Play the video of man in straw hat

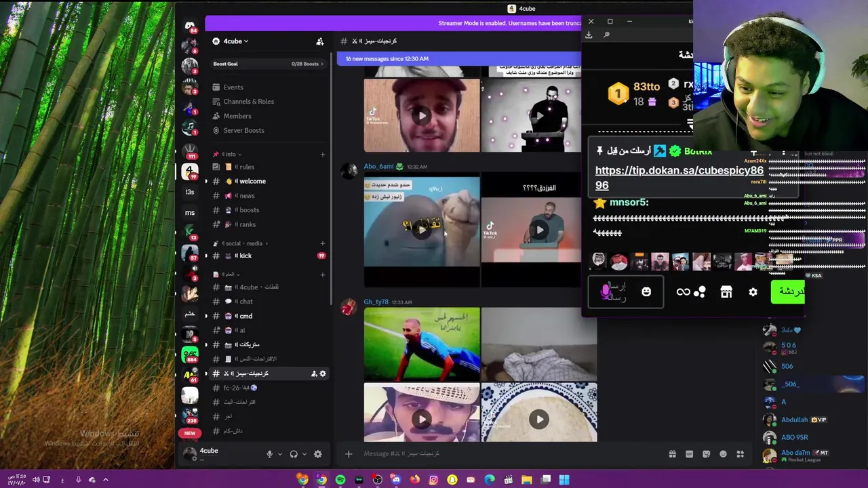tap(422, 420)
